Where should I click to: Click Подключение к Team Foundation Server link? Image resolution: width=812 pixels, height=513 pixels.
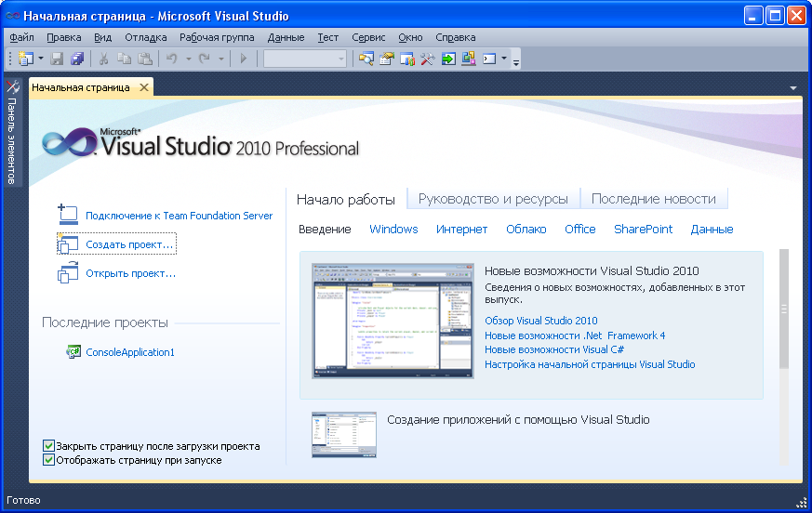pos(179,216)
